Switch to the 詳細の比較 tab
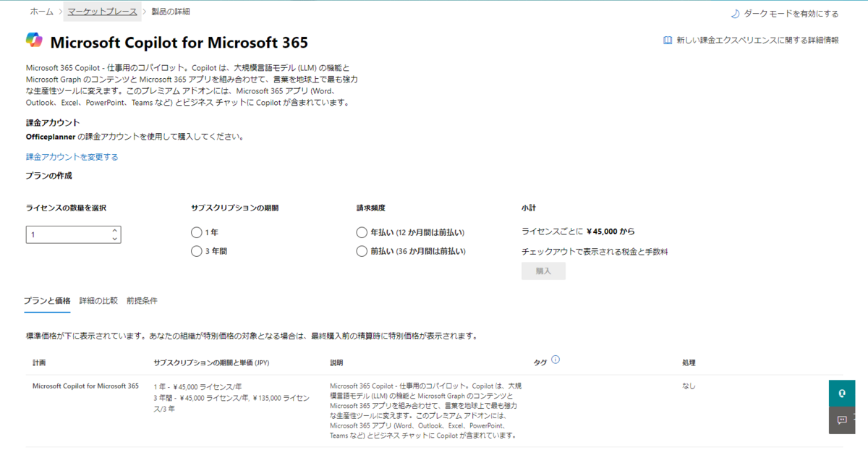Screen dimensions: 868x450 pos(98,300)
